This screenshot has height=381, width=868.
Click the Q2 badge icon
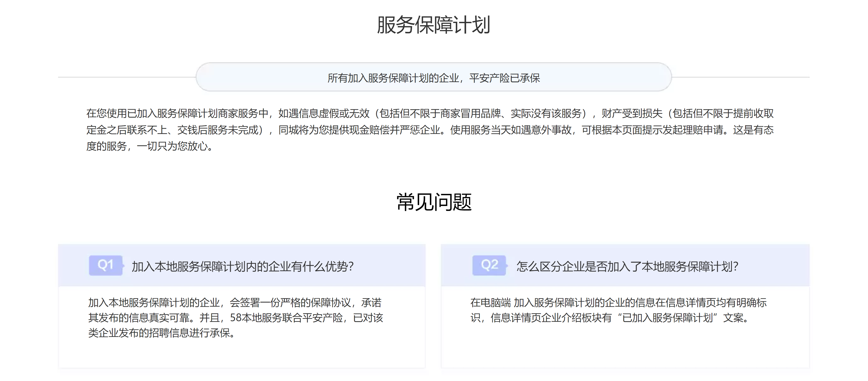point(489,265)
